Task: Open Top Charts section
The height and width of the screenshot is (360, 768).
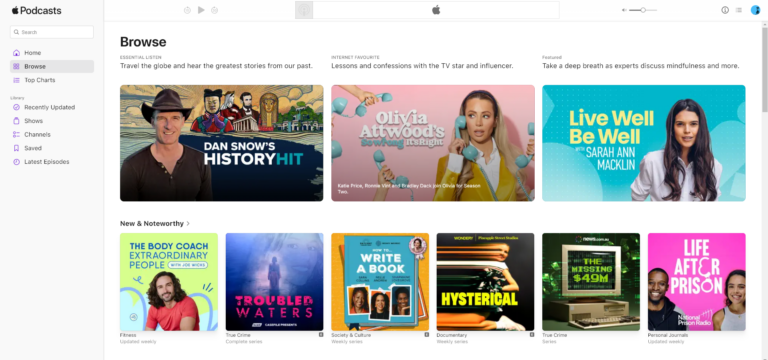Action: point(52,80)
